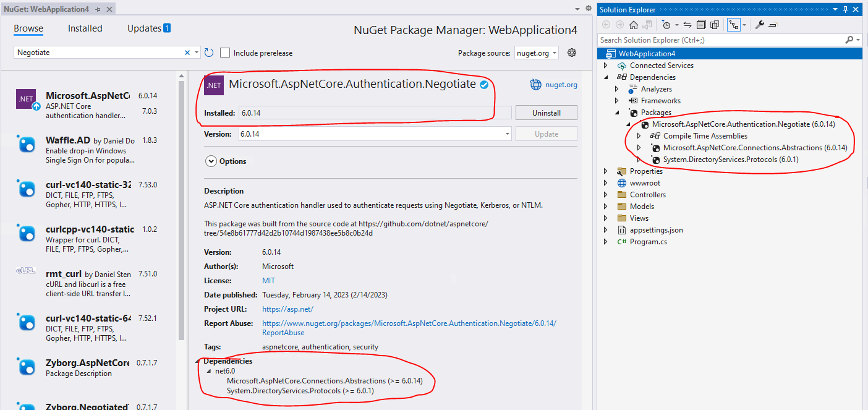This screenshot has width=868, height=410.
Task: Collapse the Dependencies section in package details
Action: 198,361
